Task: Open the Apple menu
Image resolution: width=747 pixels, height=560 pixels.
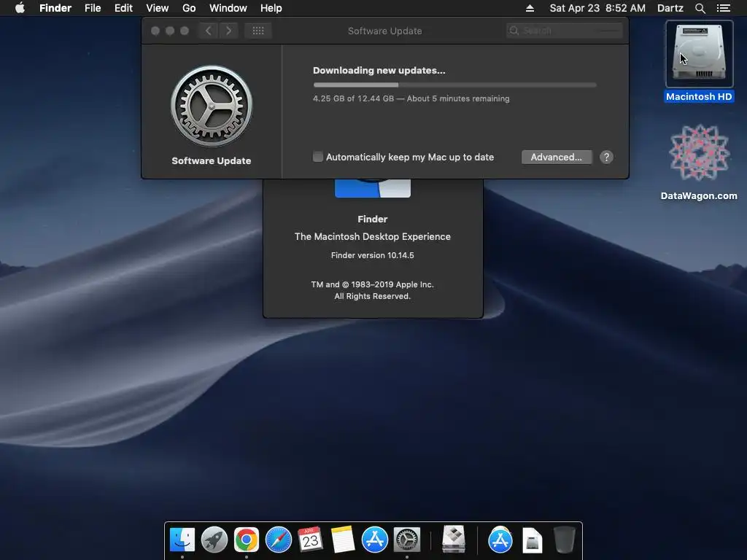Action: (20, 8)
